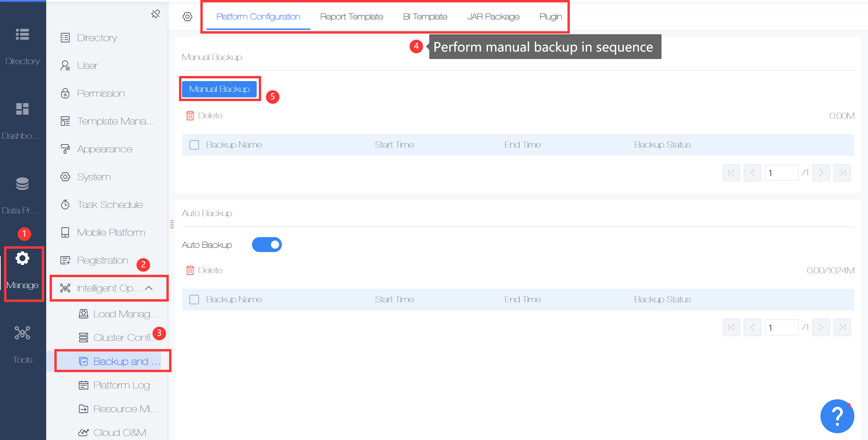Click the User person icon
Viewport: 868px width, 440px height.
(65, 65)
